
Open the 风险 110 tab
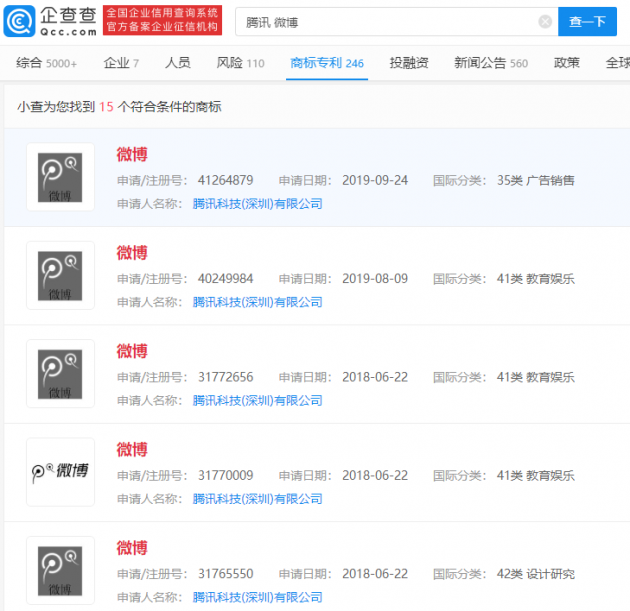click(x=240, y=63)
